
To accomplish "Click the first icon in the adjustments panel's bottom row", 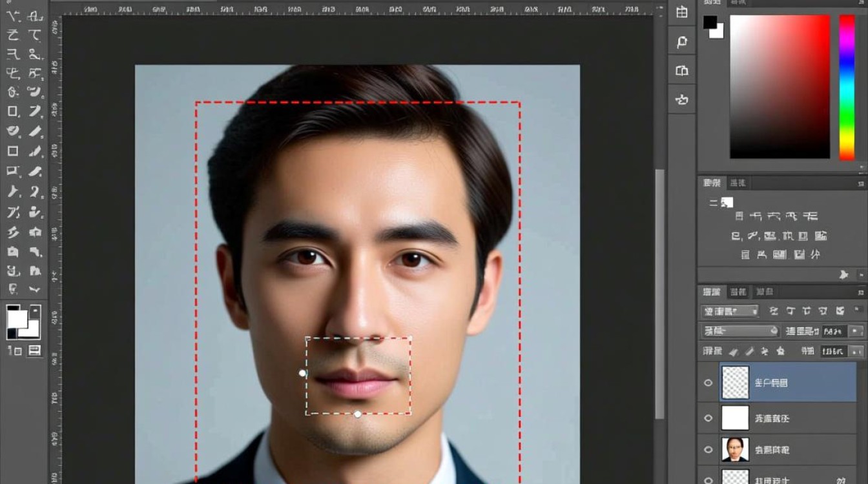I will [745, 254].
